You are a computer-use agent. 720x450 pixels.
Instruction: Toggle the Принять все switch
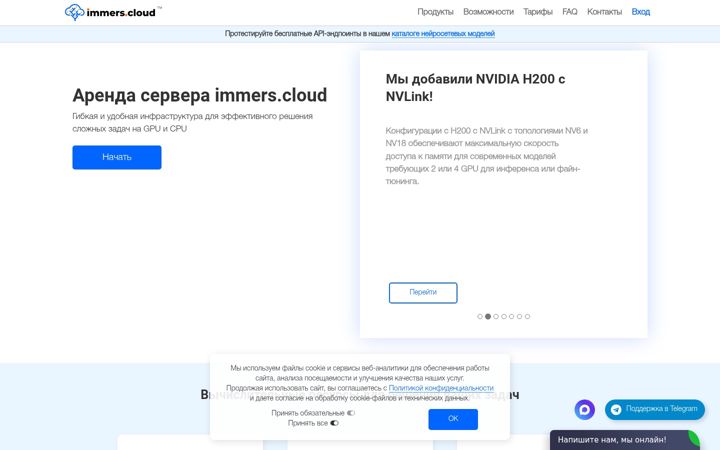[334, 423]
